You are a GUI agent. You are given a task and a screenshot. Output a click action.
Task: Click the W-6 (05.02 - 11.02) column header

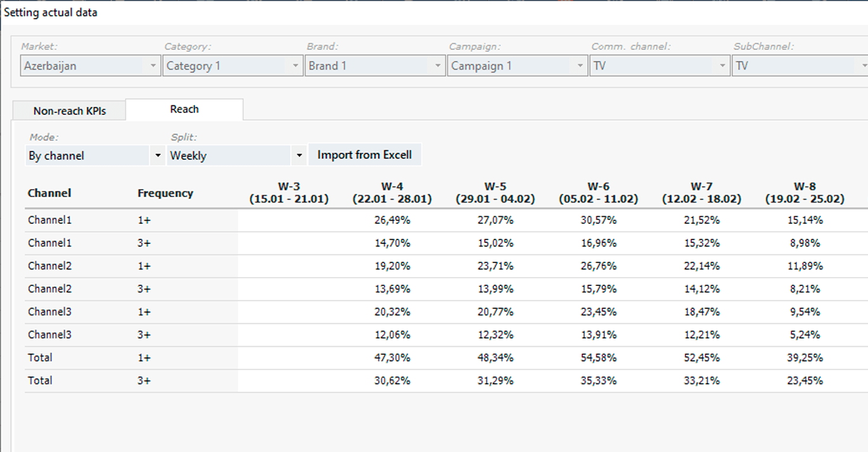[599, 193]
